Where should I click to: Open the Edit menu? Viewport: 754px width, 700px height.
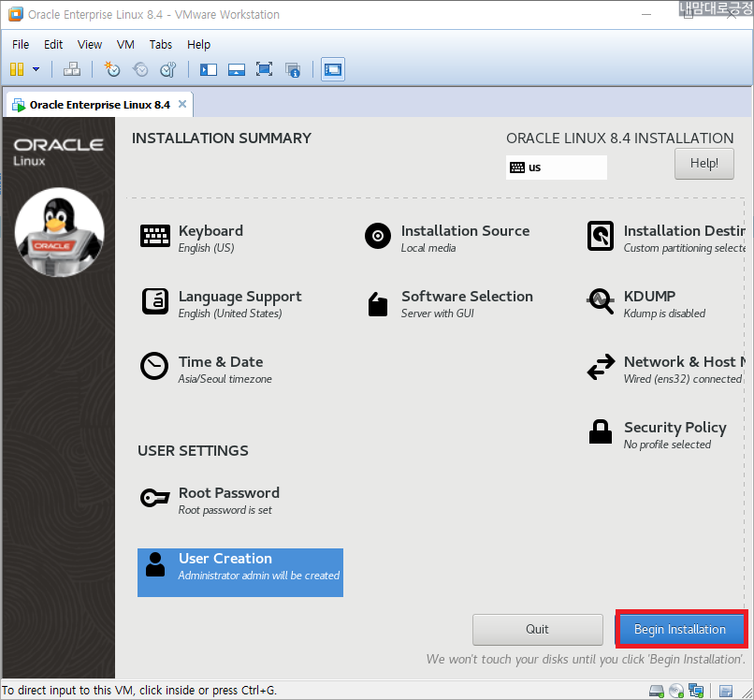pos(53,45)
